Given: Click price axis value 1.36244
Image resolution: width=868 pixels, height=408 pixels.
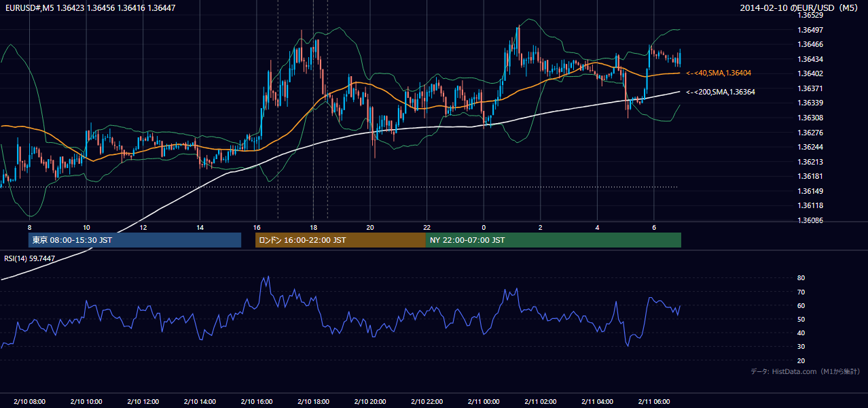Looking at the screenshot, I should (810, 147).
